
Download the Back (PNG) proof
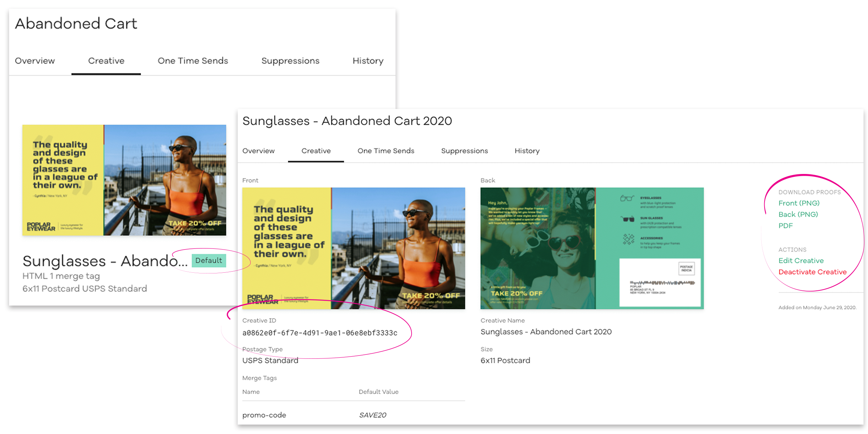[x=798, y=214]
